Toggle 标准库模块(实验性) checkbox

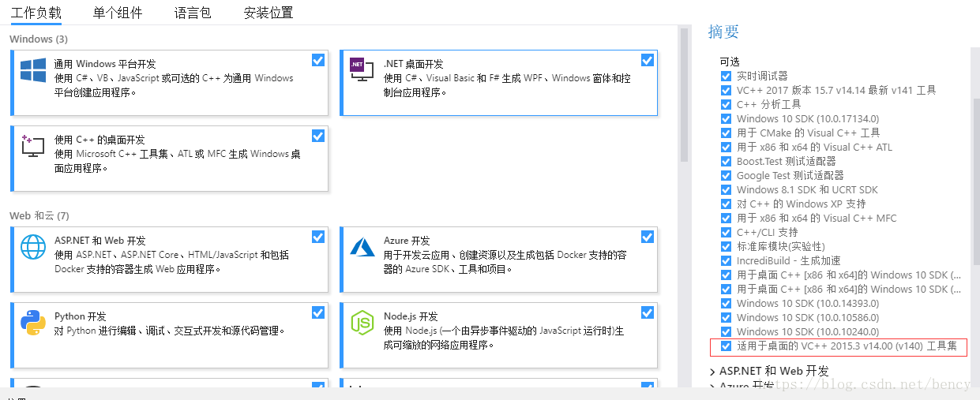point(726,246)
